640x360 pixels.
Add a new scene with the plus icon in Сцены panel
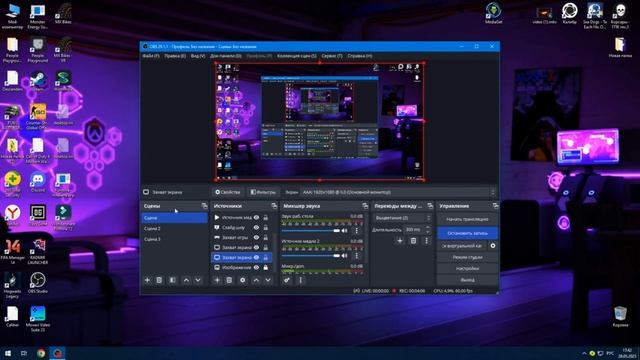tap(147, 280)
